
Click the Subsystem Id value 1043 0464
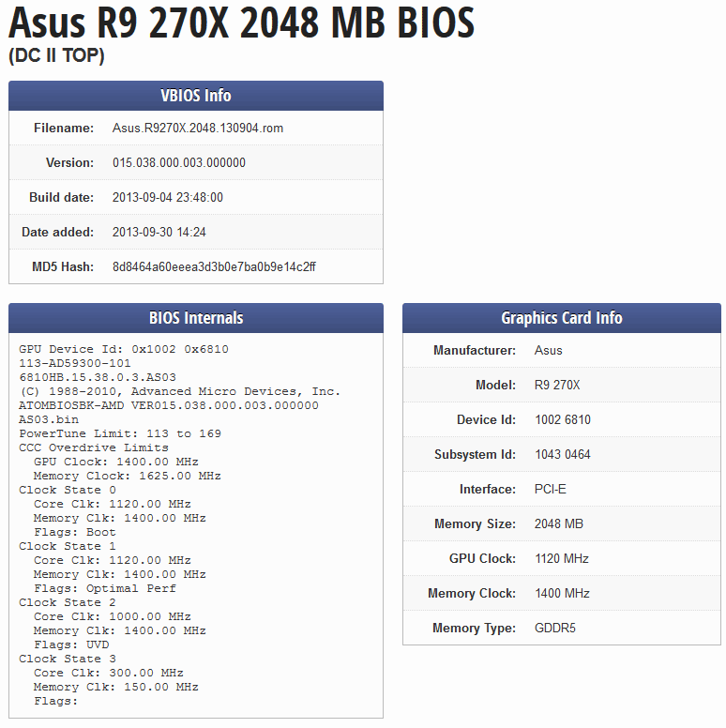563,454
